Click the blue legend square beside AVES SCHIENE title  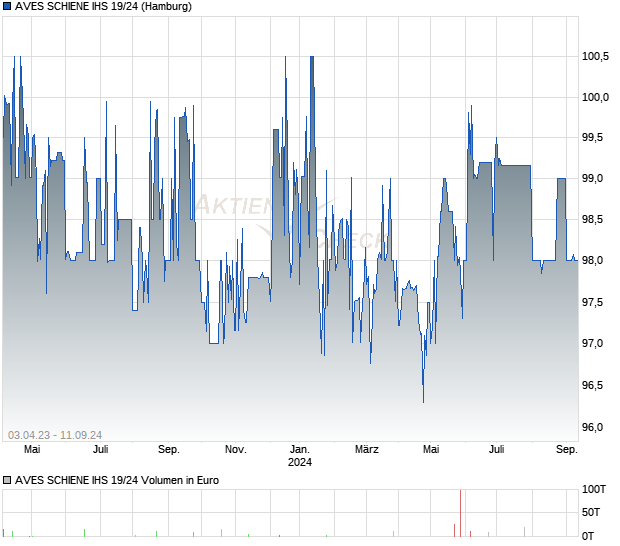[8, 7]
